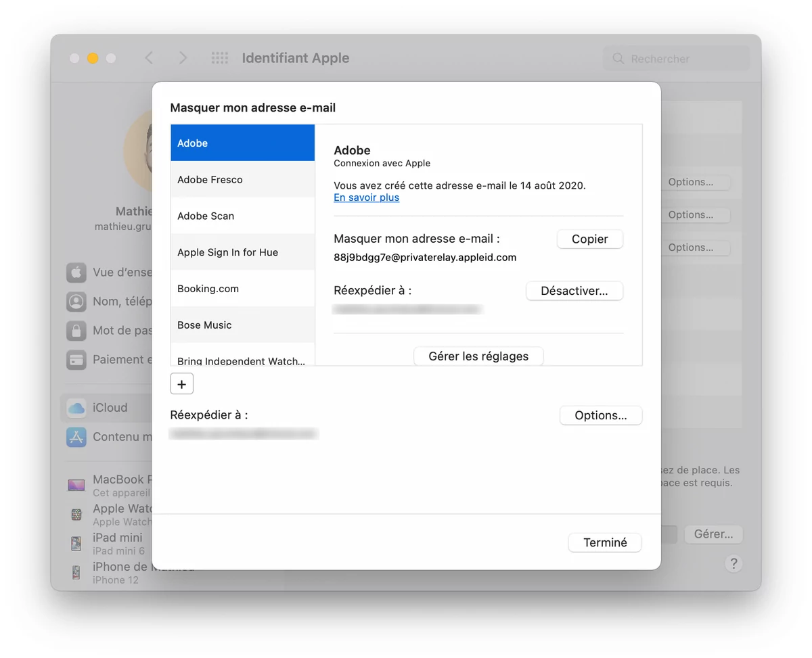Click the Terminé button
812x658 pixels.
[x=605, y=542]
